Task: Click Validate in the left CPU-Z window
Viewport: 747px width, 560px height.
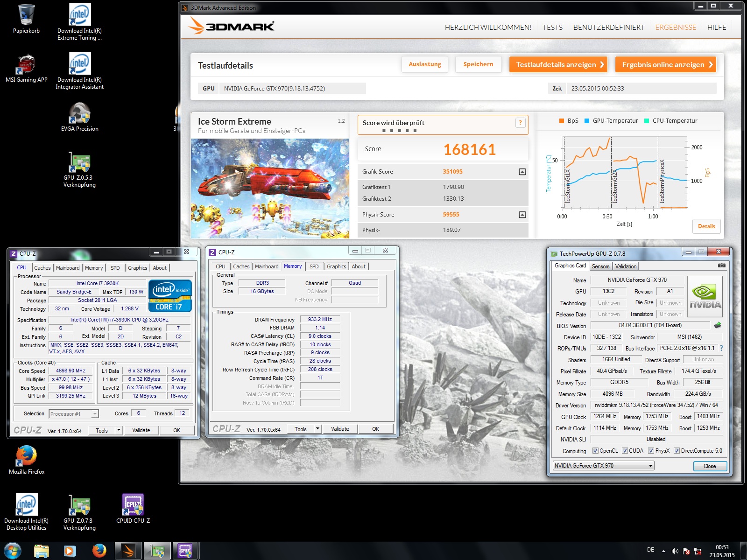Action: pos(141,430)
